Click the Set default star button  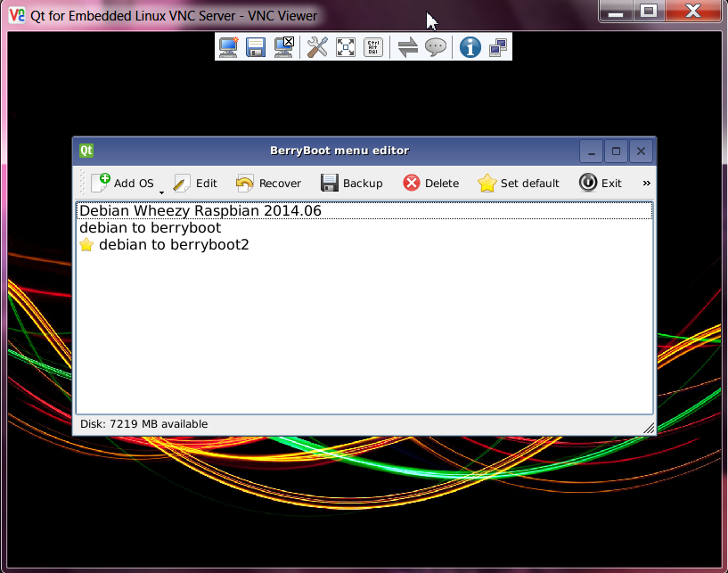pos(519,184)
